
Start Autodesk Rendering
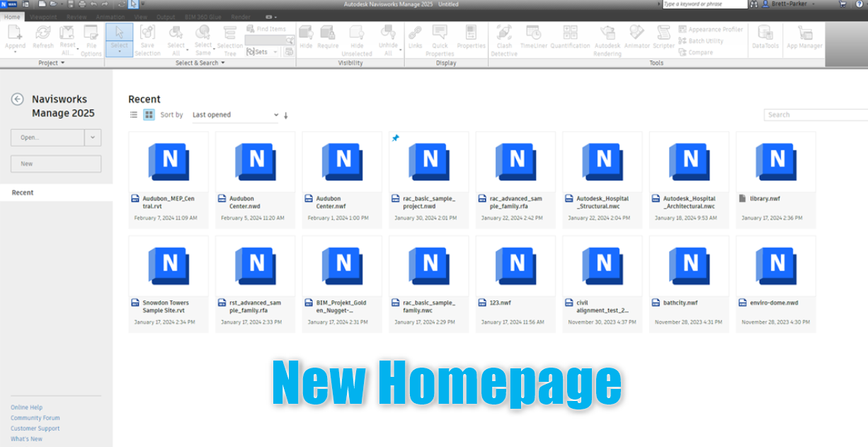coord(607,39)
